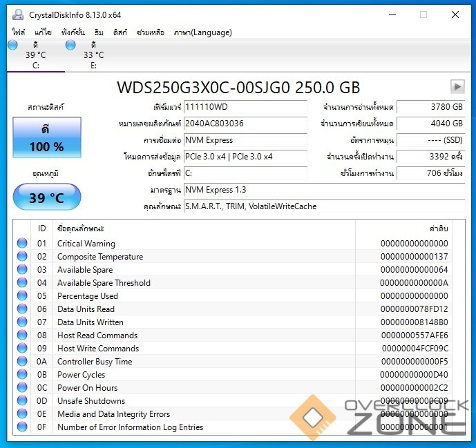Click status orb for Power On Hours row
This screenshot has width=476, height=448.
22,387
